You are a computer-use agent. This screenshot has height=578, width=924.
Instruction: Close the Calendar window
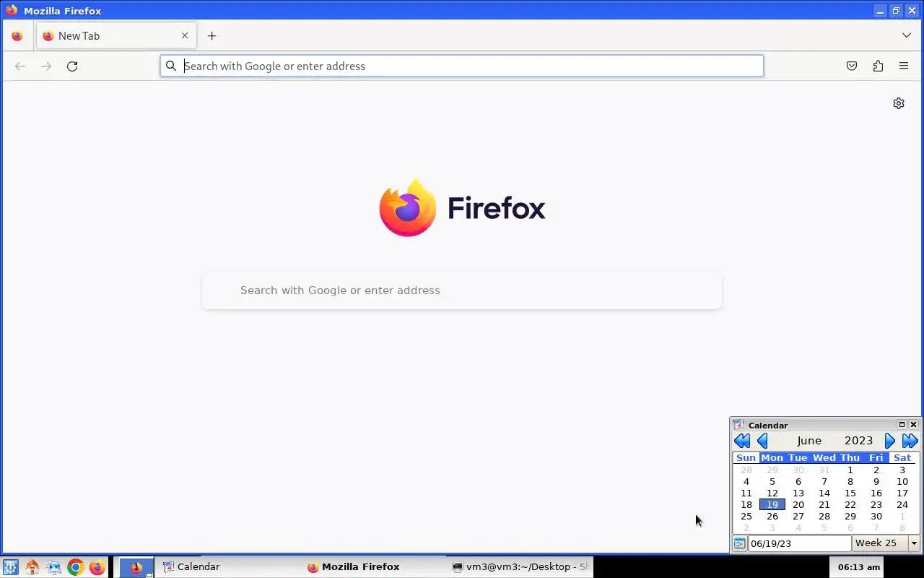click(x=913, y=425)
